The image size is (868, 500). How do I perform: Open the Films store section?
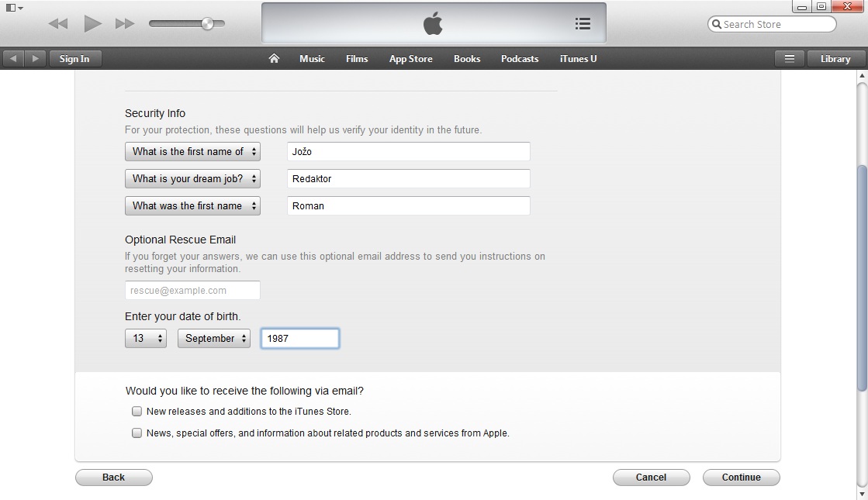356,58
